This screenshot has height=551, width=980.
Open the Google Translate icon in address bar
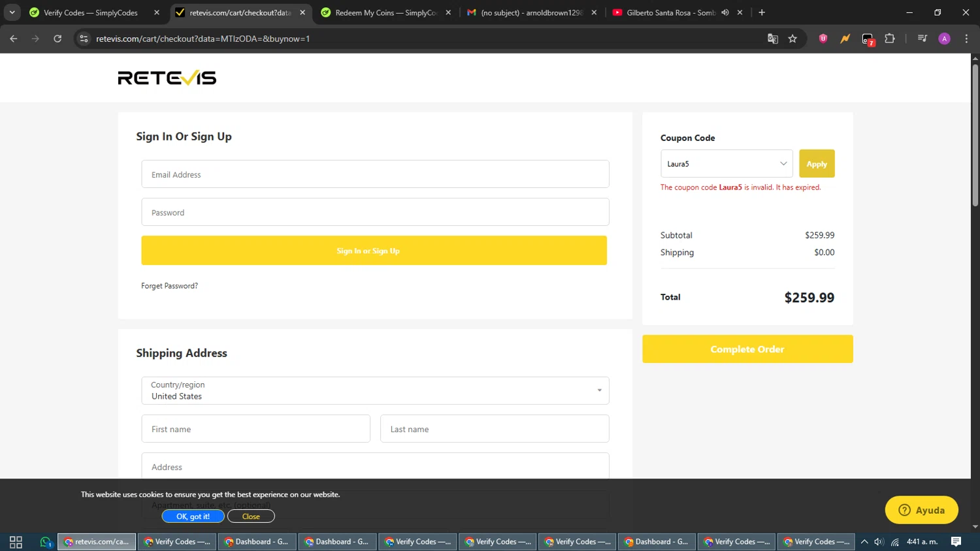pos(773,39)
